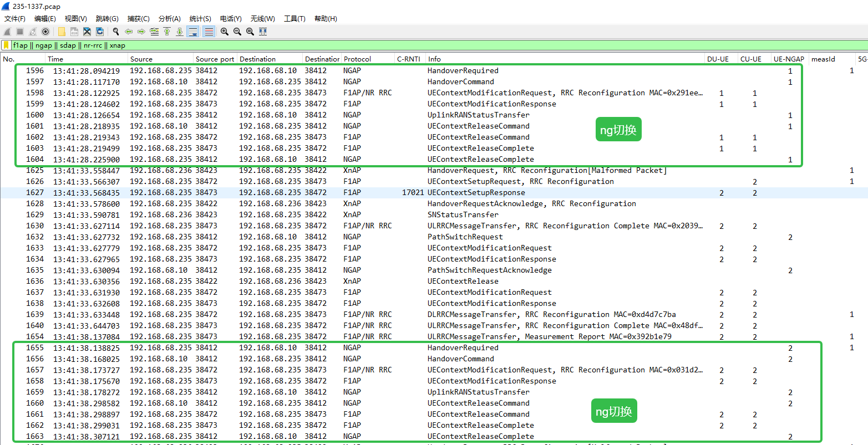Open the 视图(V) menu
The image size is (868, 445).
(76, 19)
